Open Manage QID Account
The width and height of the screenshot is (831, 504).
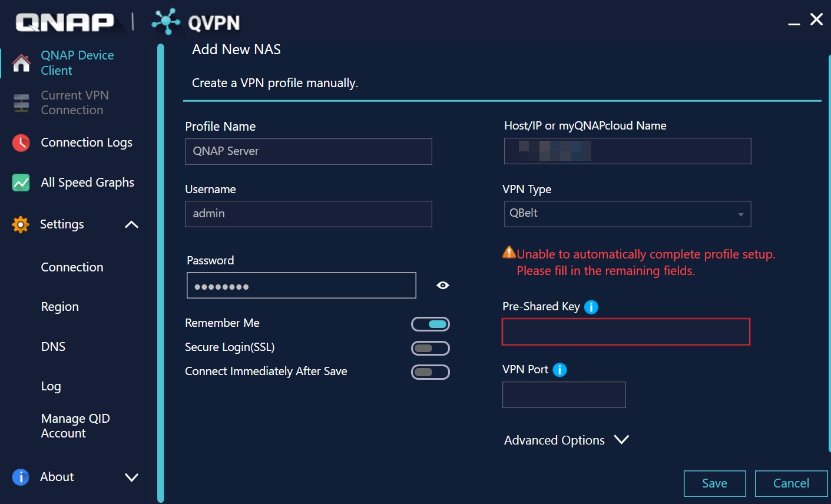[75, 426]
